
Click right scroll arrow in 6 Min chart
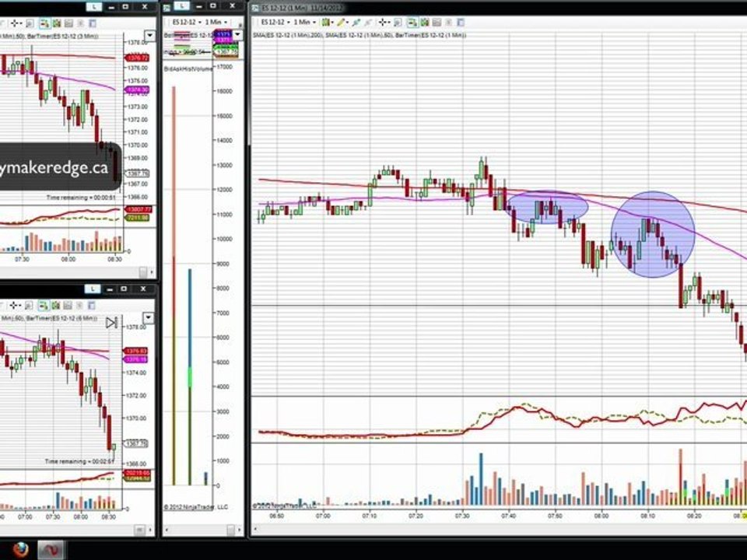coord(151,530)
